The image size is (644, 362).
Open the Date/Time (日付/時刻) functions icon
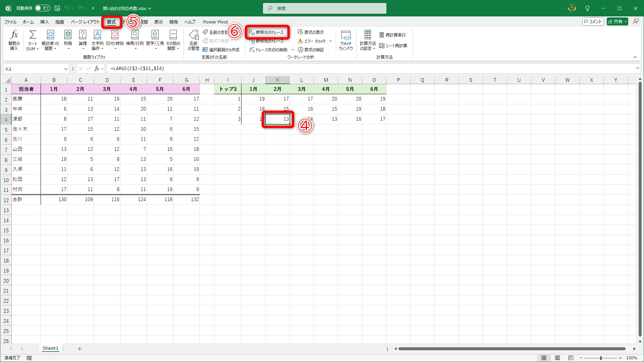pyautogui.click(x=115, y=40)
